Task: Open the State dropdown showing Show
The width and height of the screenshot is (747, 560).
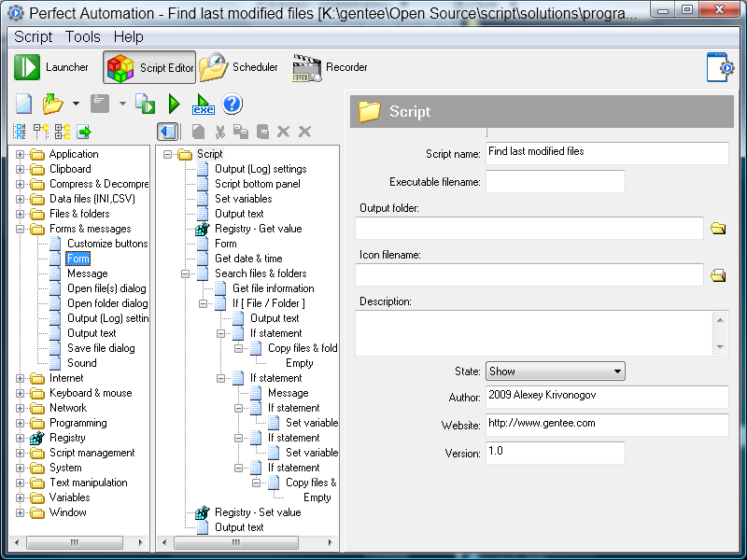Action: coord(555,371)
